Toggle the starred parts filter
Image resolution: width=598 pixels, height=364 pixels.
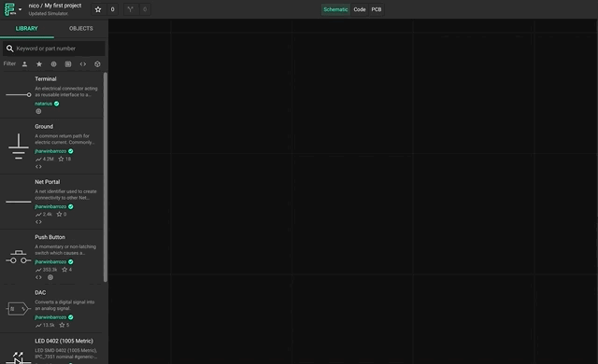[39, 64]
